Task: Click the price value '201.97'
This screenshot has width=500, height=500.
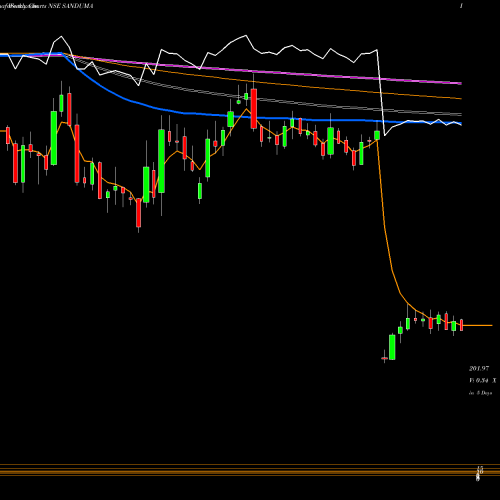Action: click(x=479, y=368)
